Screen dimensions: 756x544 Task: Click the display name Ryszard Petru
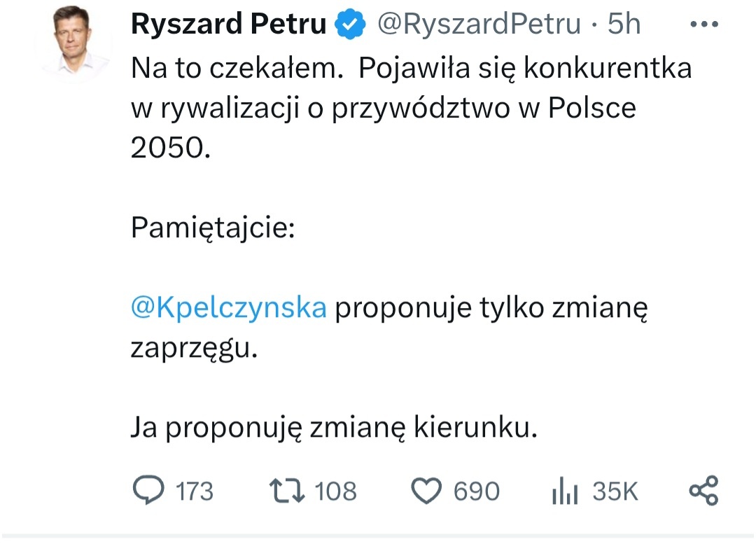228,25
